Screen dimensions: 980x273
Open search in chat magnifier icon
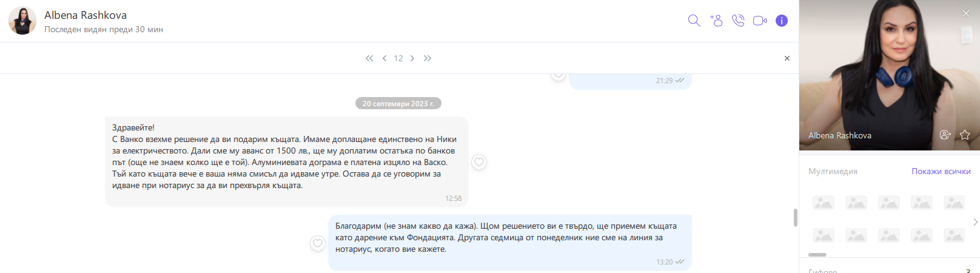click(694, 21)
